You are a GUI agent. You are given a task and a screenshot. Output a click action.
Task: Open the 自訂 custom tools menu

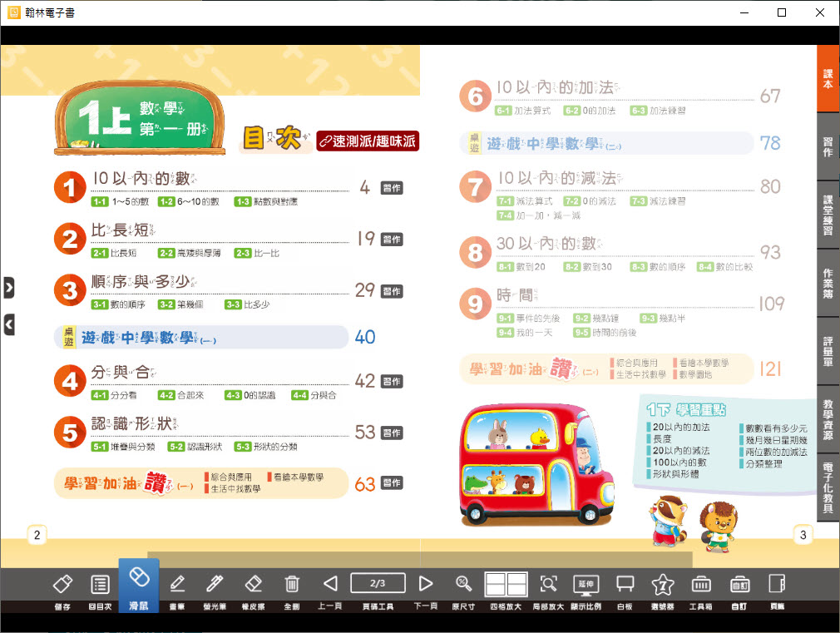click(739, 584)
